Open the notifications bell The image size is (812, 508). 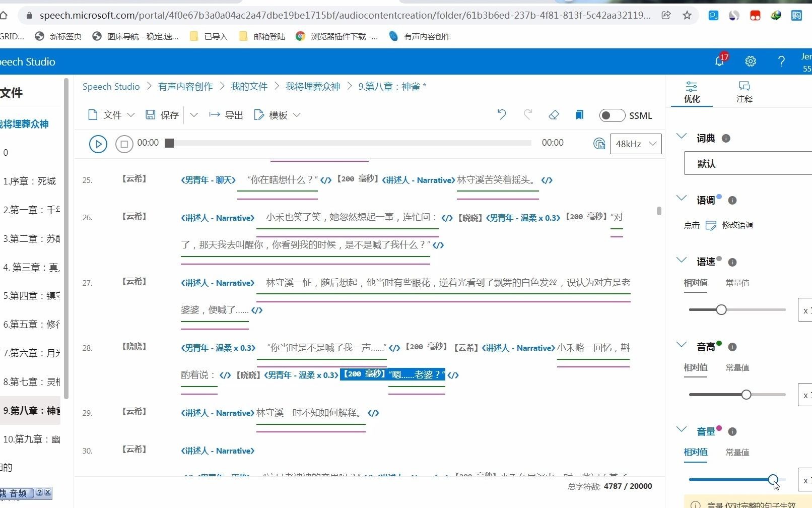pyautogui.click(x=720, y=61)
